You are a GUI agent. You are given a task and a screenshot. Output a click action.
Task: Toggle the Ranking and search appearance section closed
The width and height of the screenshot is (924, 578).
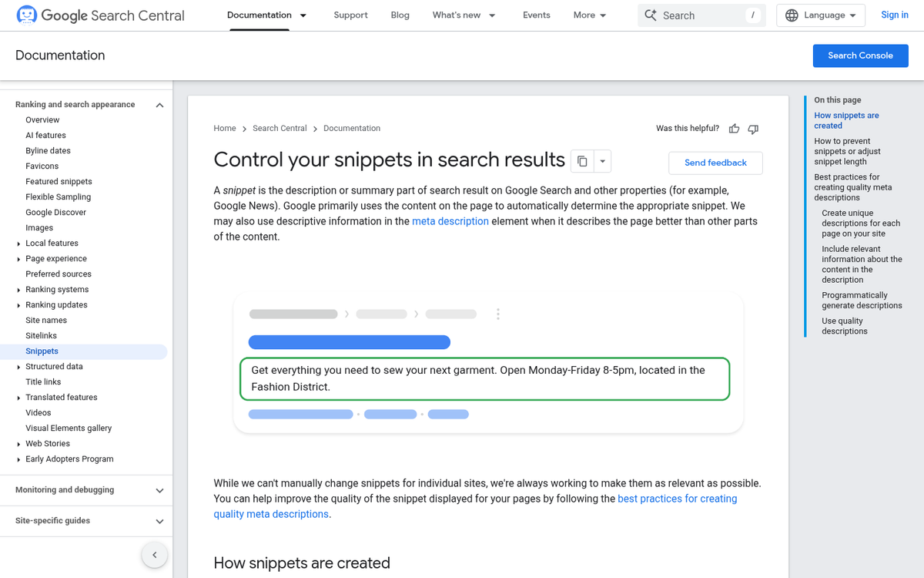(x=159, y=104)
